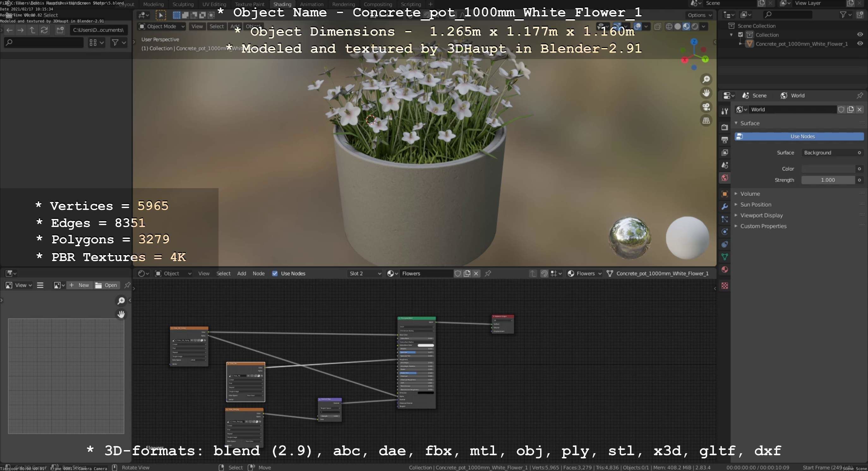
Task: Select wireframe viewport shading mode
Action: [669, 26]
